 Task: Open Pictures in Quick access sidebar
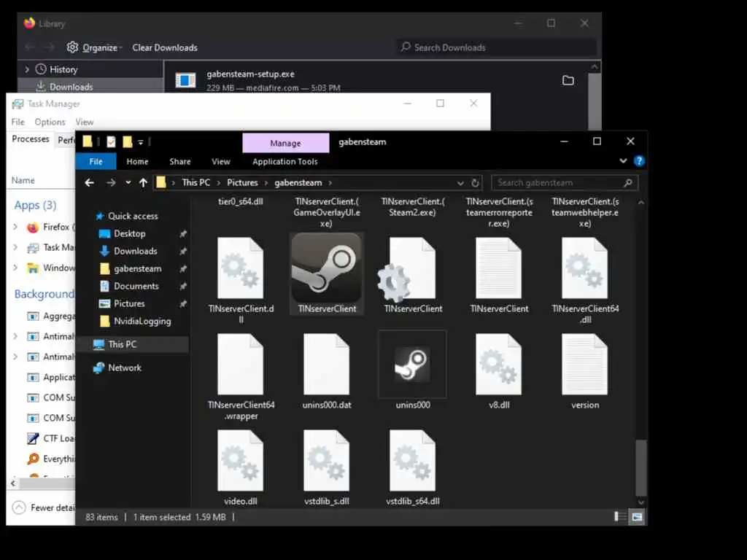tap(129, 303)
